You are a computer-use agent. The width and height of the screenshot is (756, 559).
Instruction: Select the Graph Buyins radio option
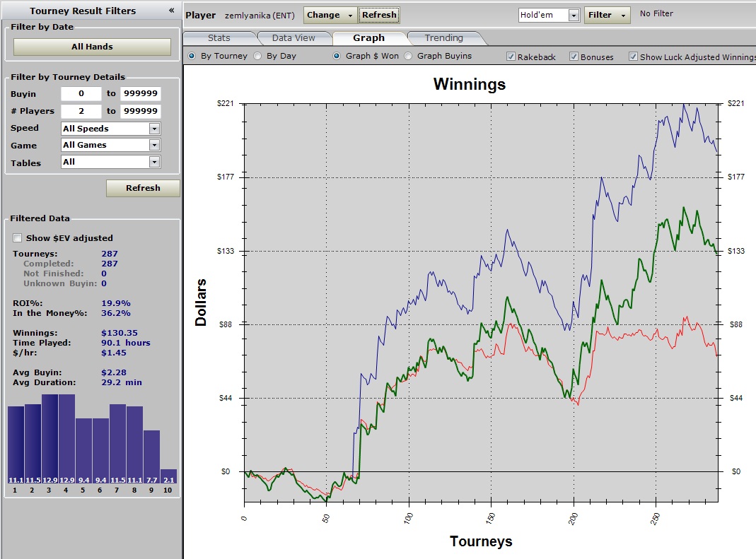click(408, 56)
